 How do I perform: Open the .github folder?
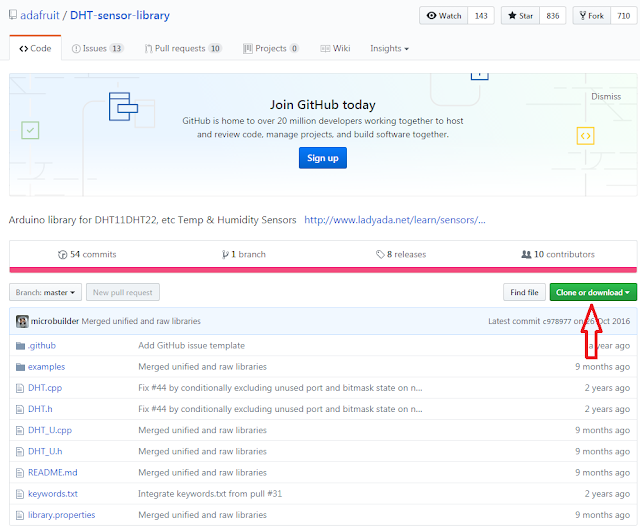pyautogui.click(x=42, y=346)
